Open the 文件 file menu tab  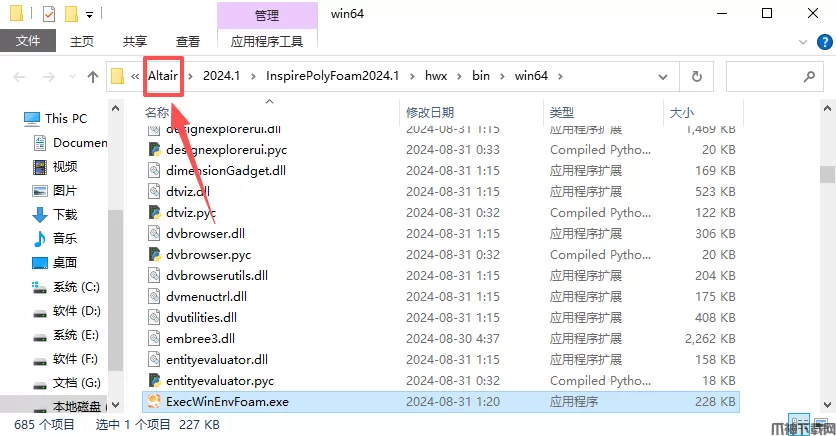coord(28,41)
